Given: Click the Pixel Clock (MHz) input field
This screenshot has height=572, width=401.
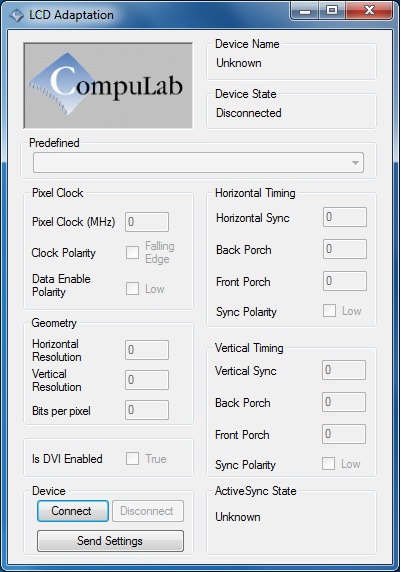Looking at the screenshot, I should click(147, 222).
